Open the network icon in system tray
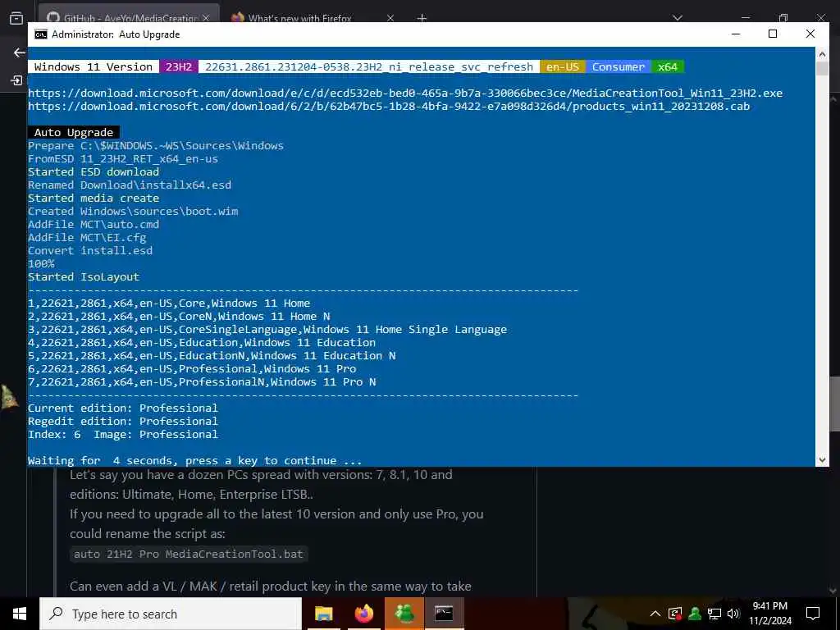Image resolution: width=840 pixels, height=630 pixels. pos(714,614)
